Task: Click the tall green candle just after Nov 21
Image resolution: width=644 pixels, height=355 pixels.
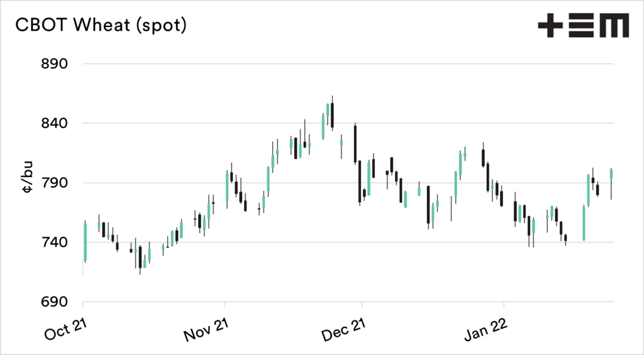Action: coord(227,187)
